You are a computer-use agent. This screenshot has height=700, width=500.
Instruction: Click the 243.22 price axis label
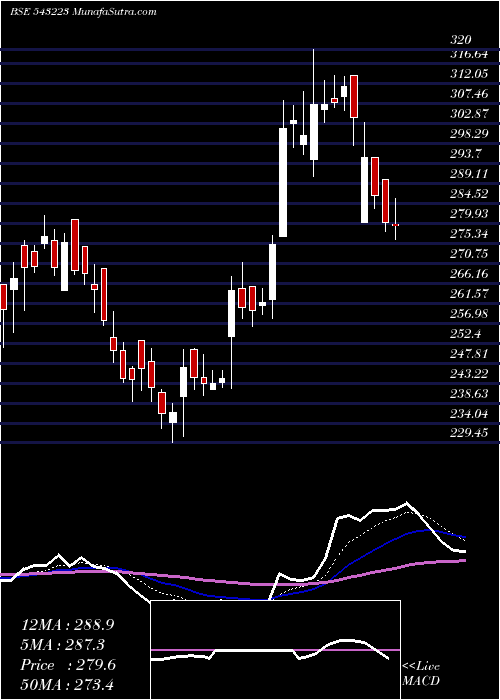[x=469, y=374]
